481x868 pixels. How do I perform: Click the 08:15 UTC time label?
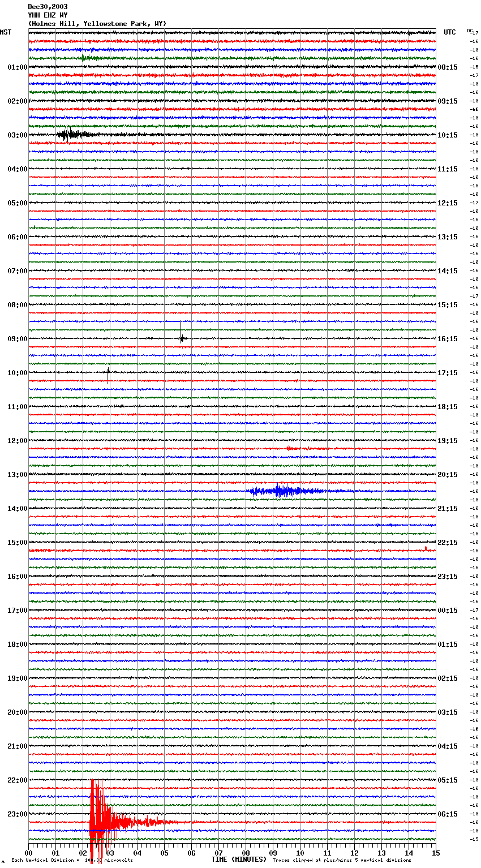448,67
